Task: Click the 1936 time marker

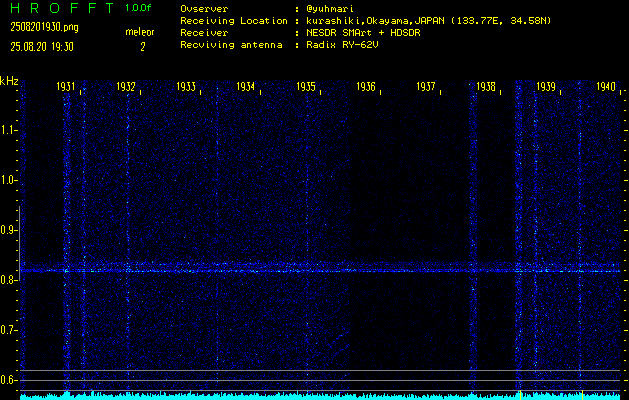Action: (x=366, y=87)
